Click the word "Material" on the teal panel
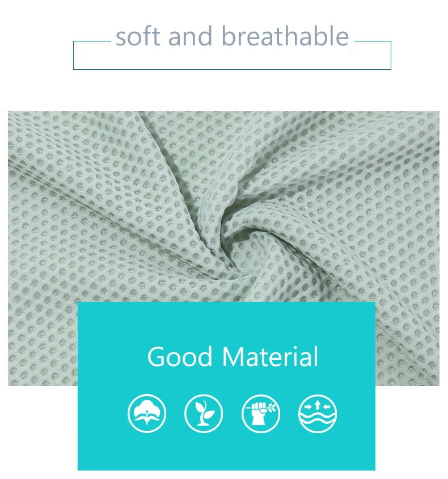The height and width of the screenshot is (479, 448). click(271, 356)
